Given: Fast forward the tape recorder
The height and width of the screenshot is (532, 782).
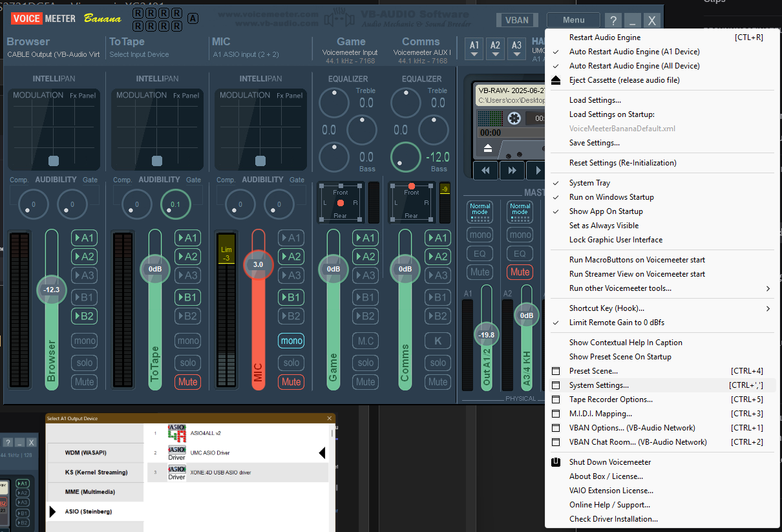Looking at the screenshot, I should click(512, 171).
